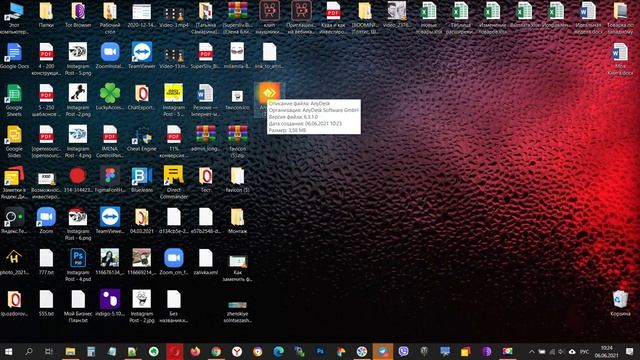Select the Direct Commander shortcut
This screenshot has height=360, width=640.
173,176
